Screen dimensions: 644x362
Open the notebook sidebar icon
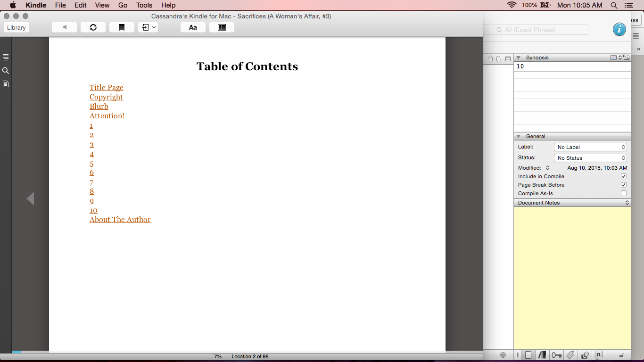click(6, 84)
